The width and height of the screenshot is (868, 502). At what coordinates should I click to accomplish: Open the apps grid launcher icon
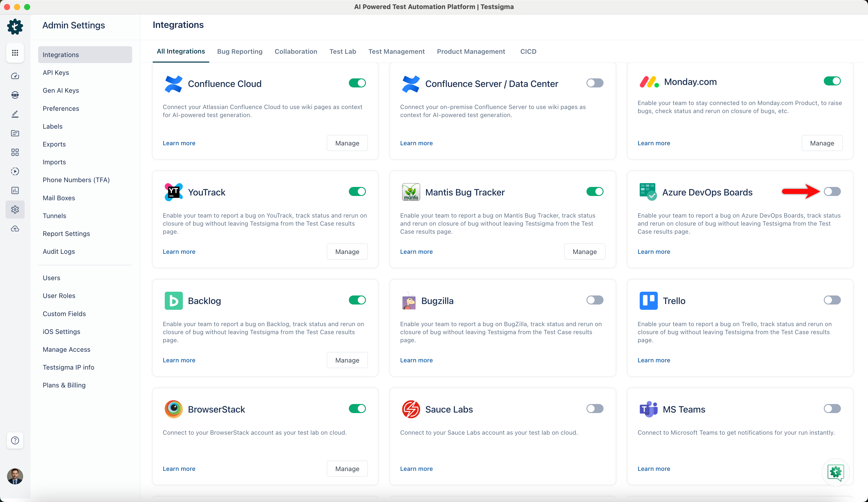(15, 53)
